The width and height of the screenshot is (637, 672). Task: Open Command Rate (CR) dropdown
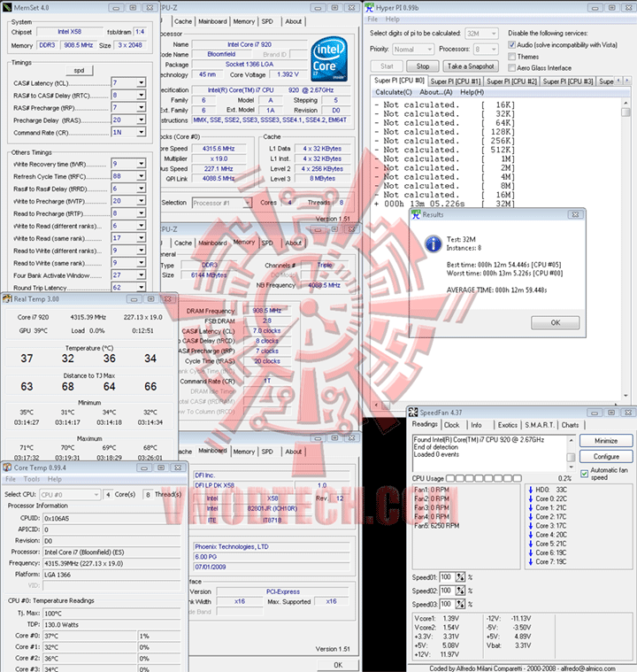tap(141, 132)
